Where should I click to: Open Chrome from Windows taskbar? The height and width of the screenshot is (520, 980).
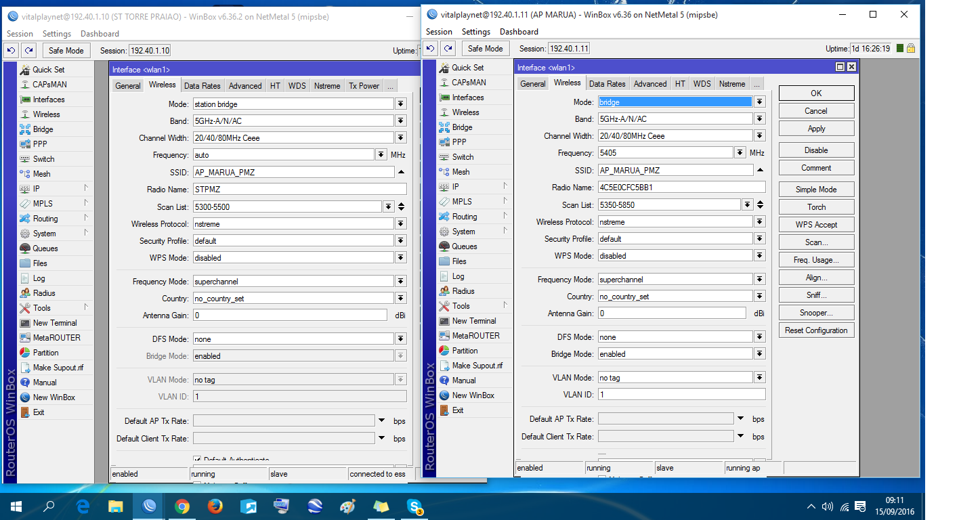(182, 506)
